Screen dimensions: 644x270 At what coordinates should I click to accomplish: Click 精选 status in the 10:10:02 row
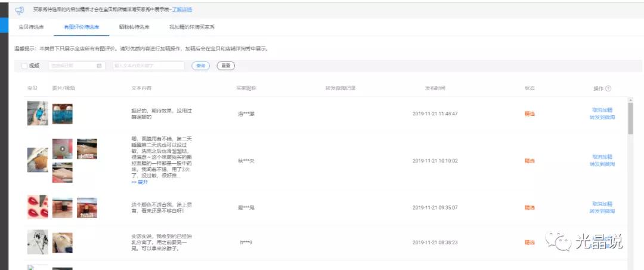click(530, 161)
